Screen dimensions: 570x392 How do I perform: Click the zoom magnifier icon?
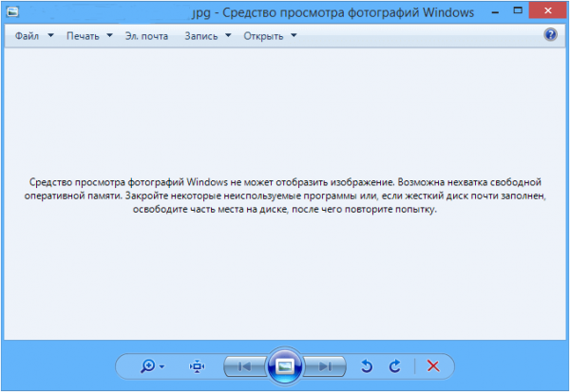[148, 366]
